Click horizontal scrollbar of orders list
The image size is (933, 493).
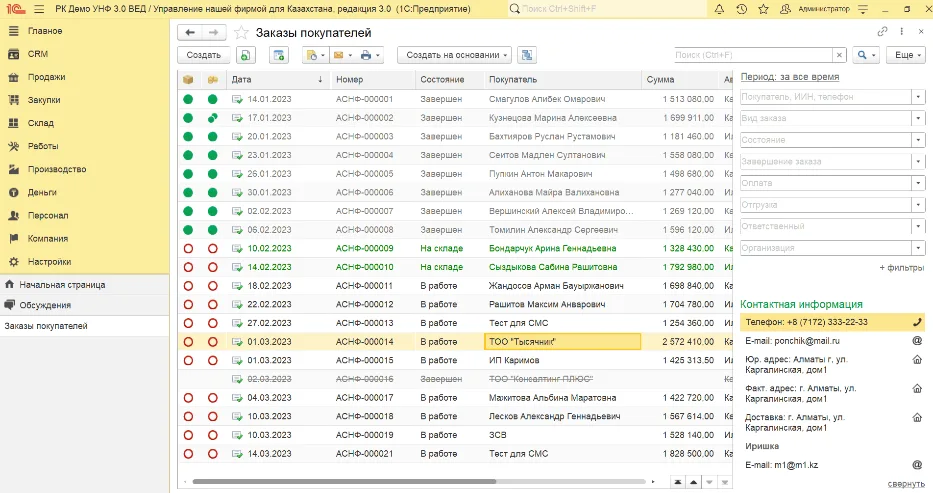(x=344, y=482)
